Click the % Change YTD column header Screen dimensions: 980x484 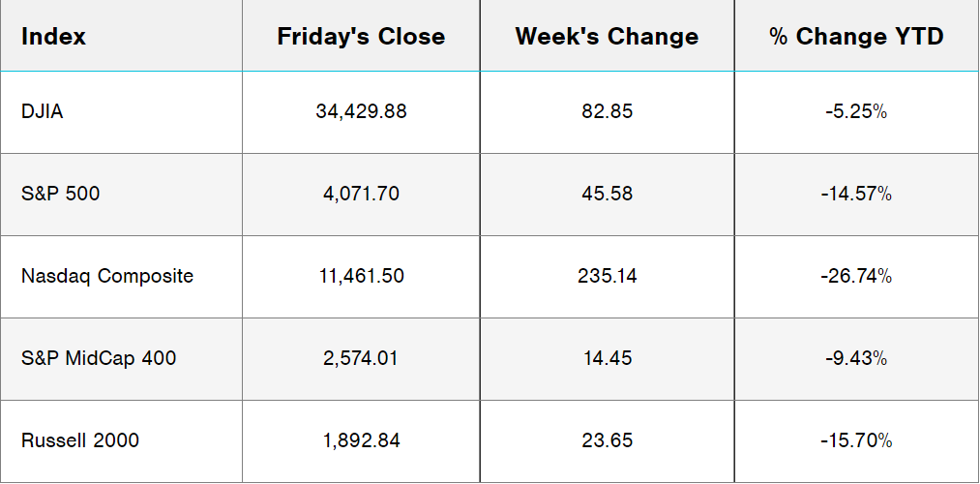(856, 37)
